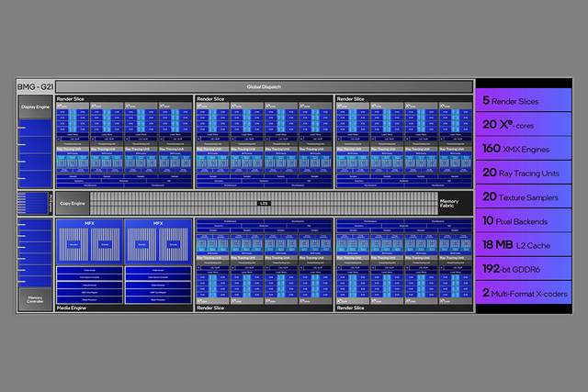The image size is (588, 392).
Task: Click the 2 Multi-Format X-coders entry
Action: (523, 294)
